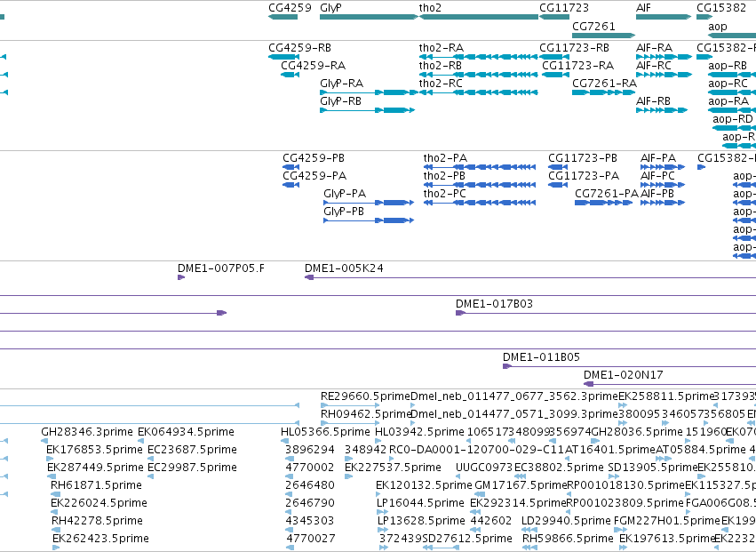
Task: Click the GlyP-PB protein glyph
Action: pos(369,220)
